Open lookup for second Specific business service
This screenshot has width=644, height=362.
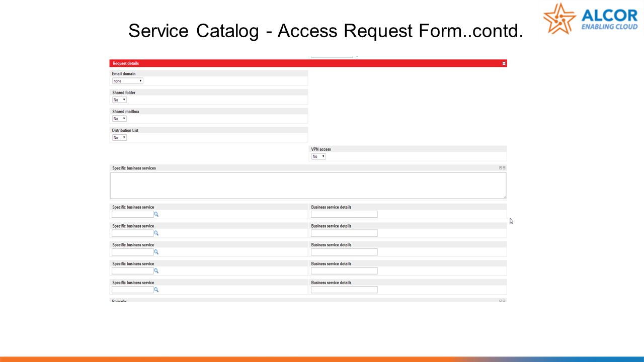[x=156, y=233]
